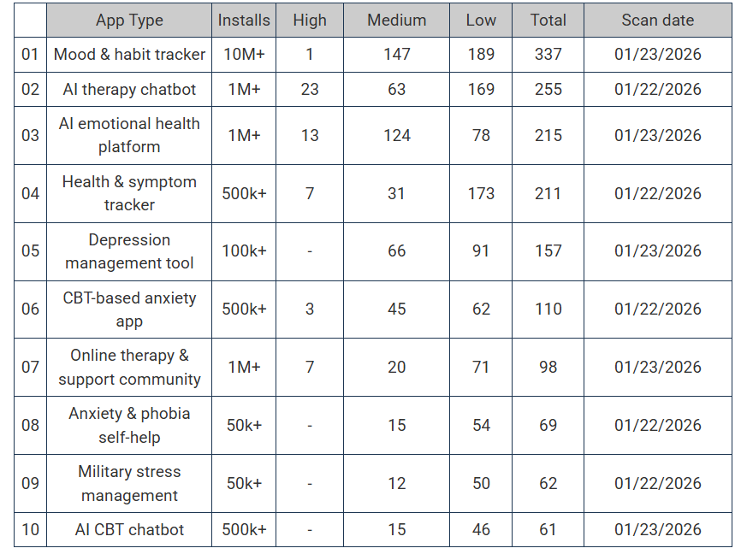Select the Health & symptom tracker cell
The height and width of the screenshot is (560, 741).
tap(129, 193)
